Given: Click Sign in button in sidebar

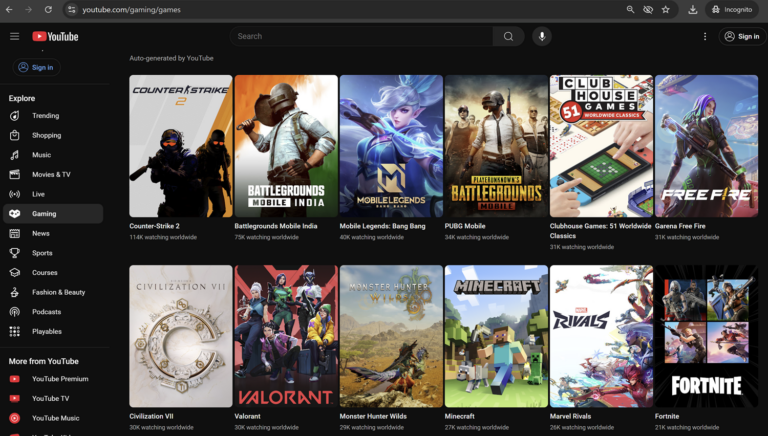Looking at the screenshot, I should click(36, 68).
